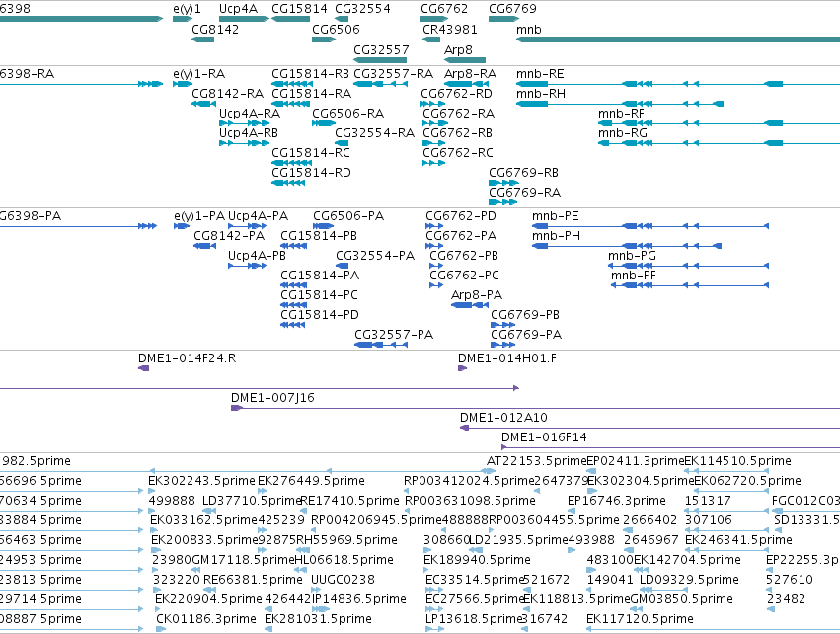Click protein CG6762-PD

coord(461,216)
